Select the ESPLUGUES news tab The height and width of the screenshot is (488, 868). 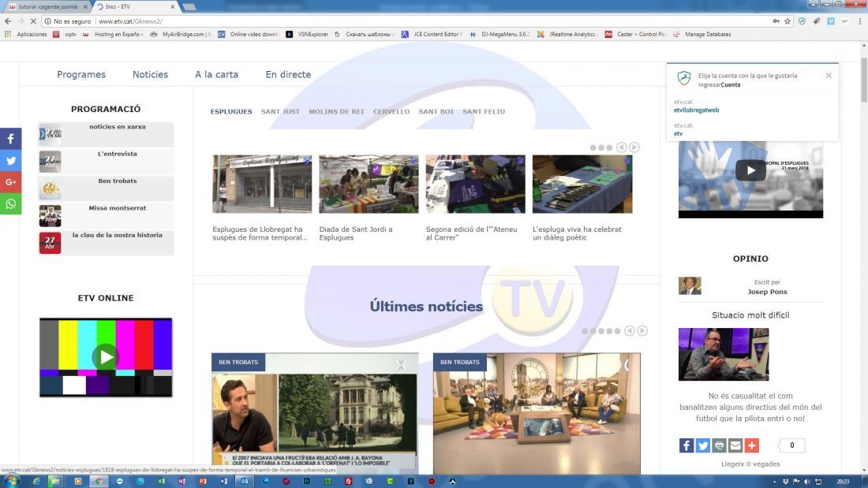click(x=231, y=111)
